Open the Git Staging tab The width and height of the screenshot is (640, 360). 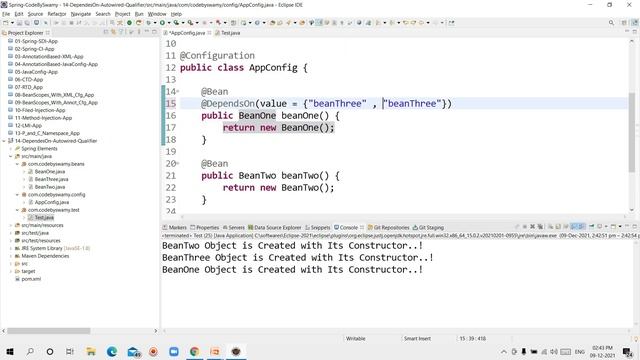click(428, 227)
